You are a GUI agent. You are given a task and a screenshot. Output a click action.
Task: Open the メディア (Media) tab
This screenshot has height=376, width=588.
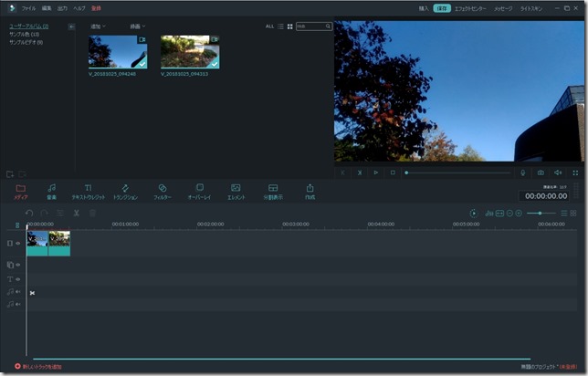[x=21, y=192]
